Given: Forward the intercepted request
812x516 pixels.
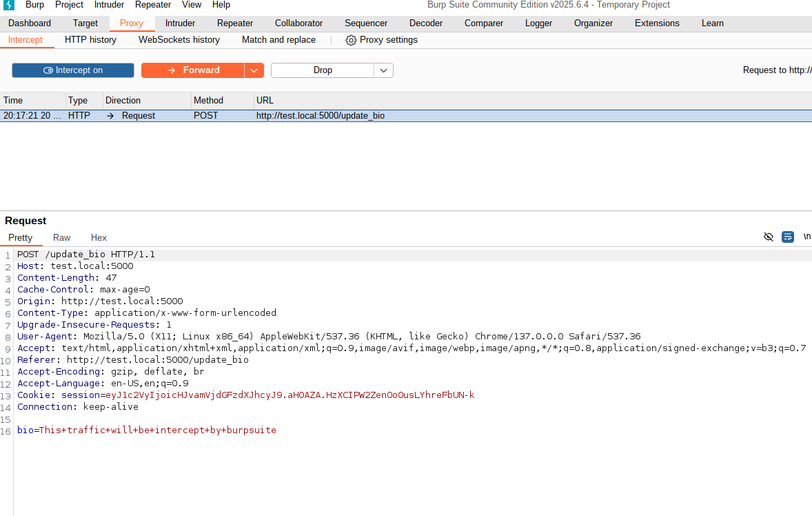Looking at the screenshot, I should click(192, 70).
